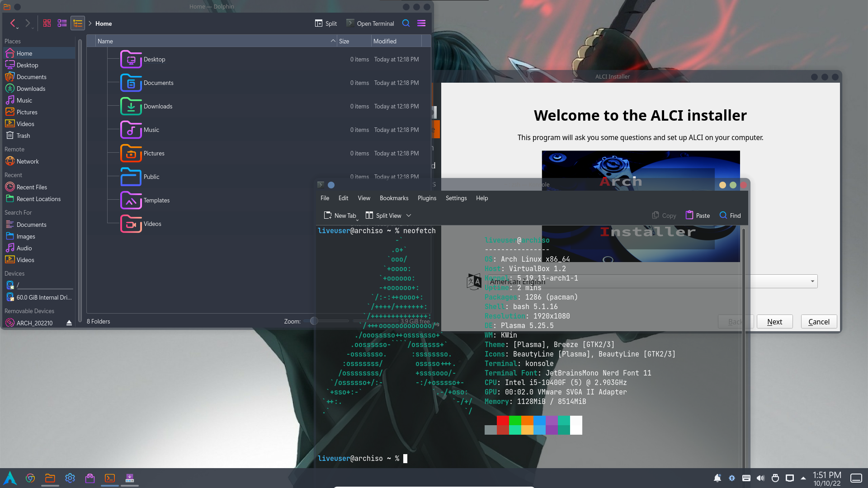Open System Settings from taskbar
This screenshot has height=488, width=868.
pyautogui.click(x=70, y=478)
